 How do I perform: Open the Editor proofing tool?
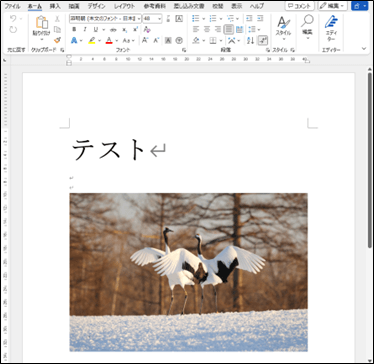[x=331, y=29]
